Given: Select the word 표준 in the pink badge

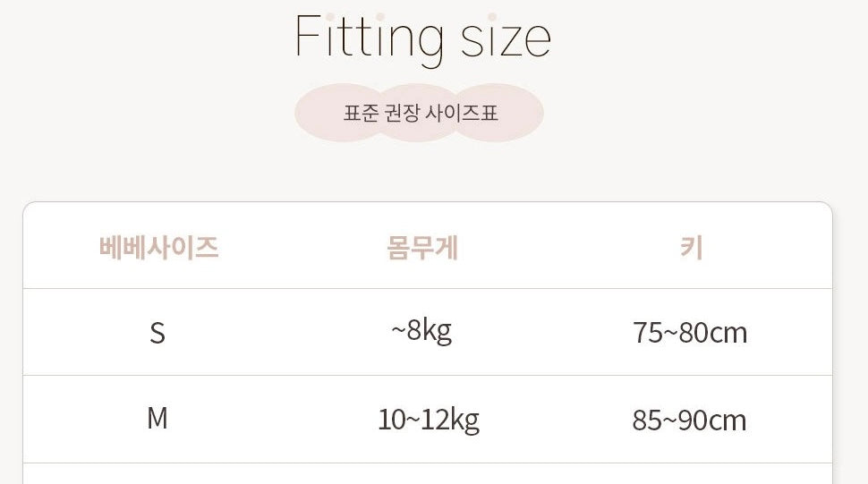Looking at the screenshot, I should 361,113.
